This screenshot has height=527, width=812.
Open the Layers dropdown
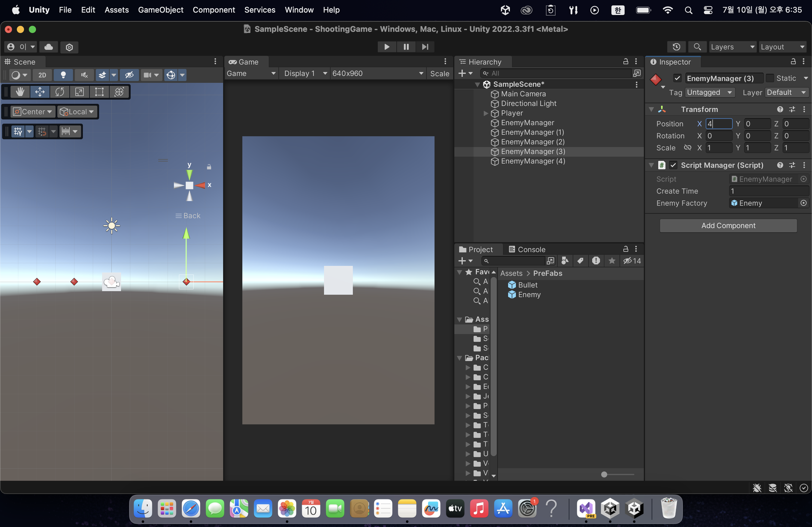click(732, 47)
